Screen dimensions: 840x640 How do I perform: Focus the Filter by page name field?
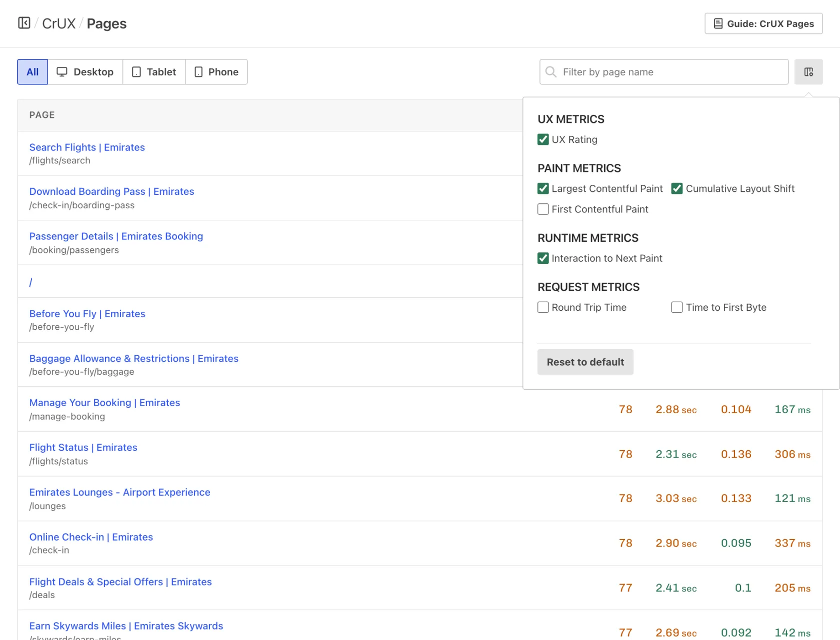click(x=664, y=72)
